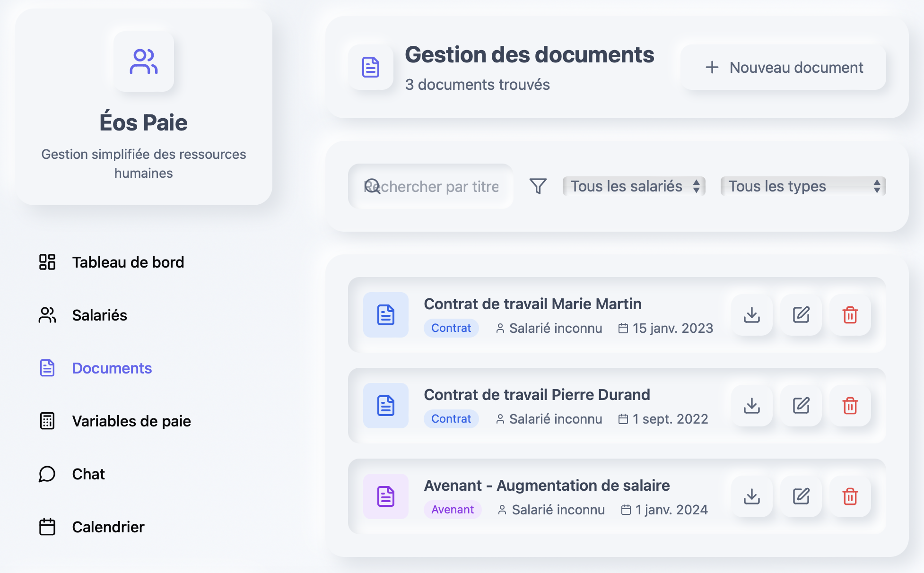Click blue file icon of Pierre Durand contract
This screenshot has width=924, height=573.
click(x=386, y=406)
